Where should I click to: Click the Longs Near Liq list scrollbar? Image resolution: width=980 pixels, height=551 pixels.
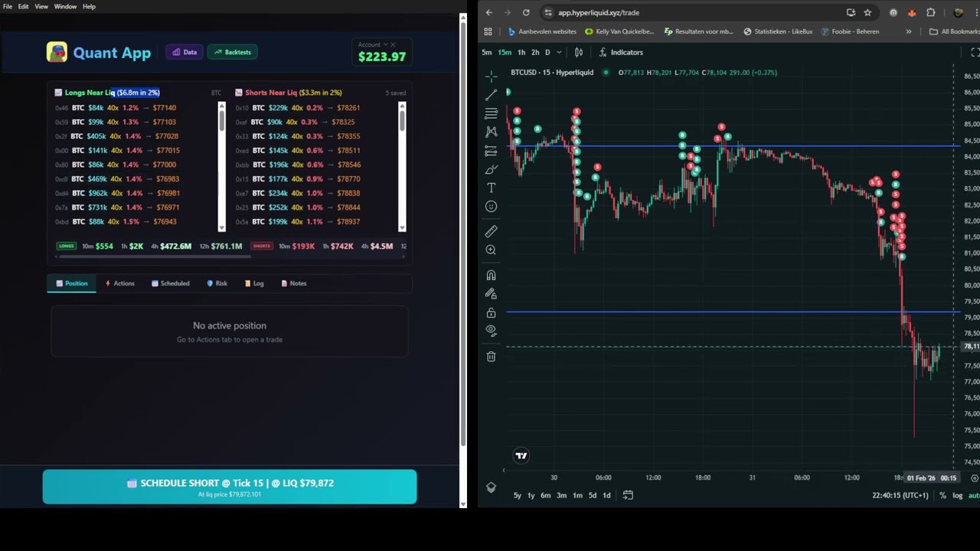222,121
